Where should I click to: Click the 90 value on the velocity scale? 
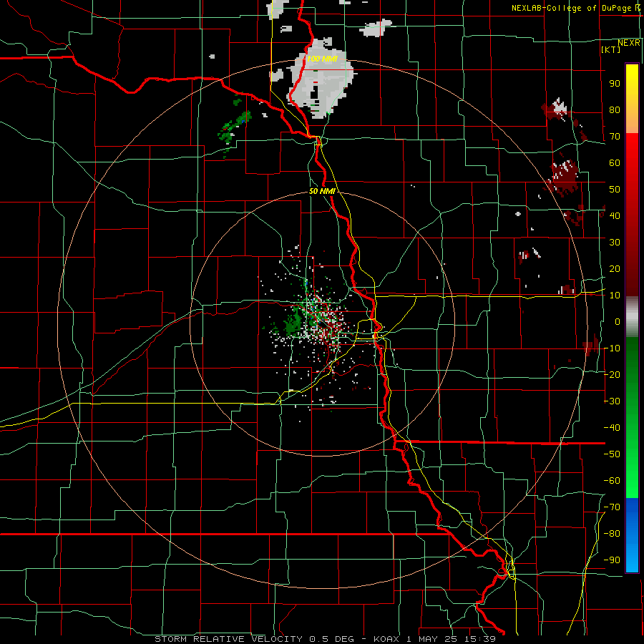615,84
